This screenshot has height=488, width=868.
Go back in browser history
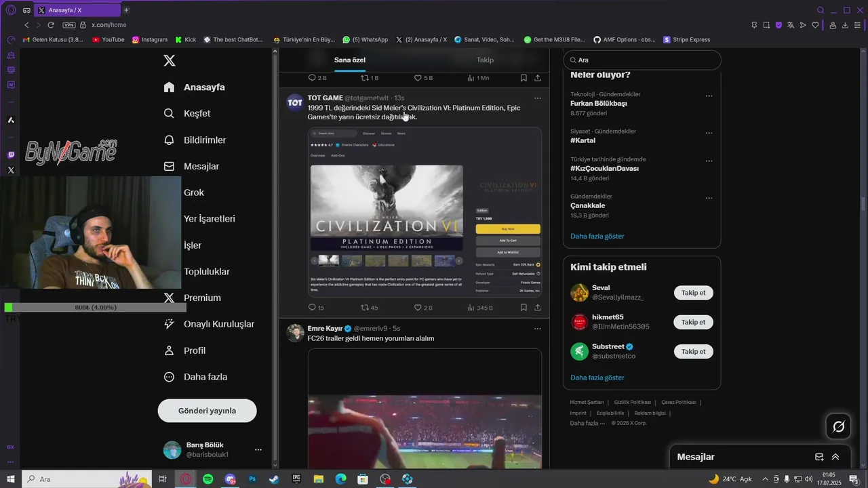tap(26, 25)
